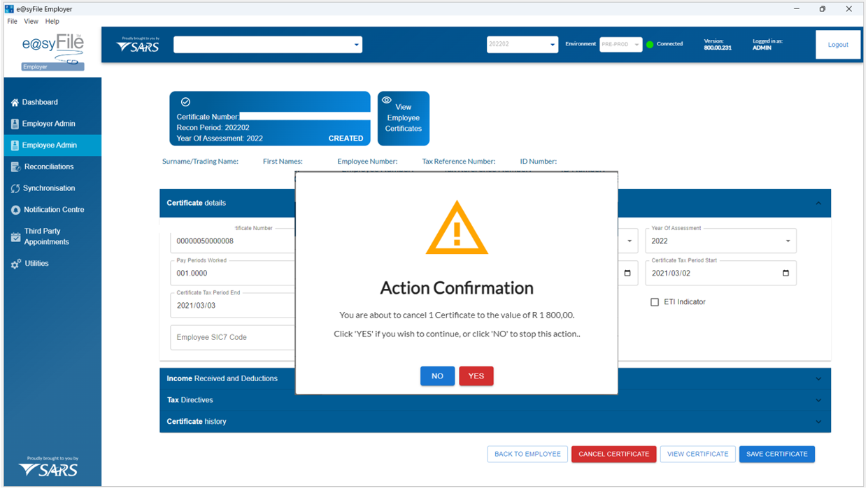The width and height of the screenshot is (868, 491).
Task: Open the Help menu
Action: pos(52,22)
